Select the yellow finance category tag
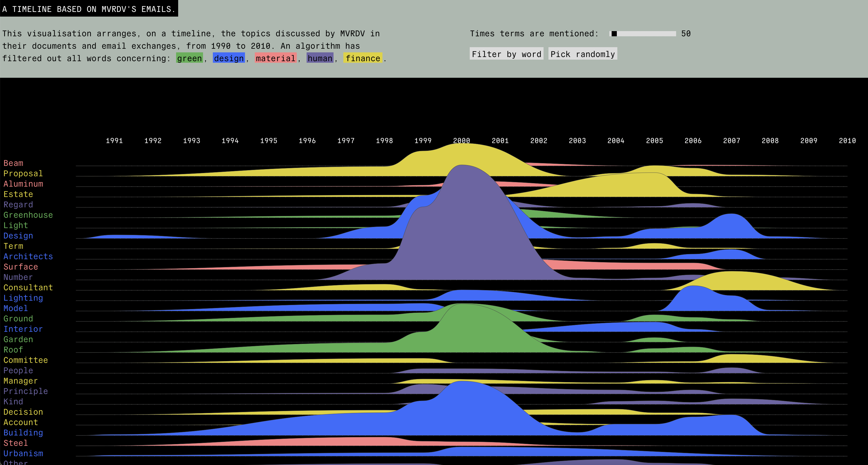Screen dimensions: 868x465 363,58
